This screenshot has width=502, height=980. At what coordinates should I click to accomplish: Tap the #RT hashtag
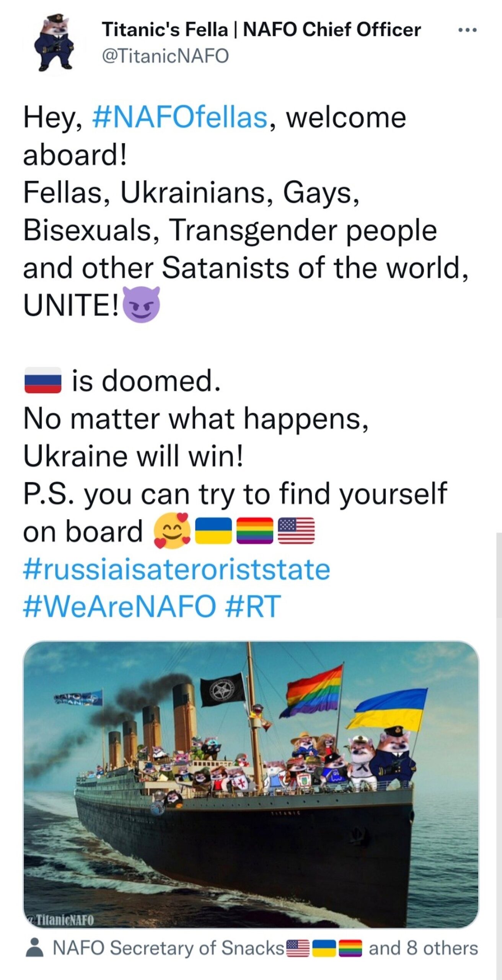pyautogui.click(x=253, y=606)
